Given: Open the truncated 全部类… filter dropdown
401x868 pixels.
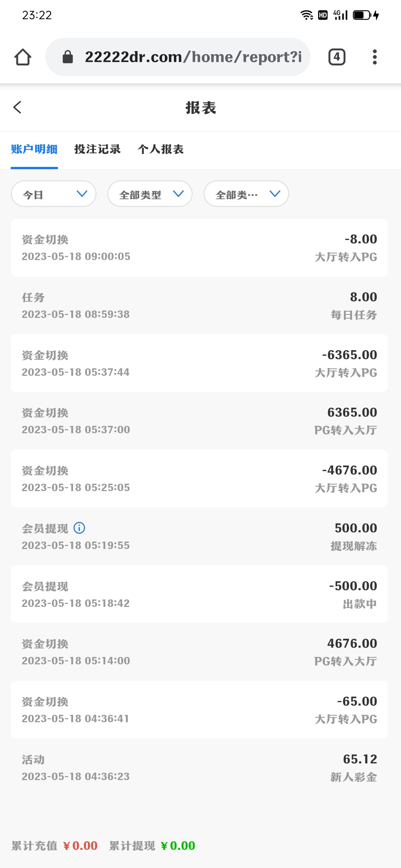Looking at the screenshot, I should (246, 194).
